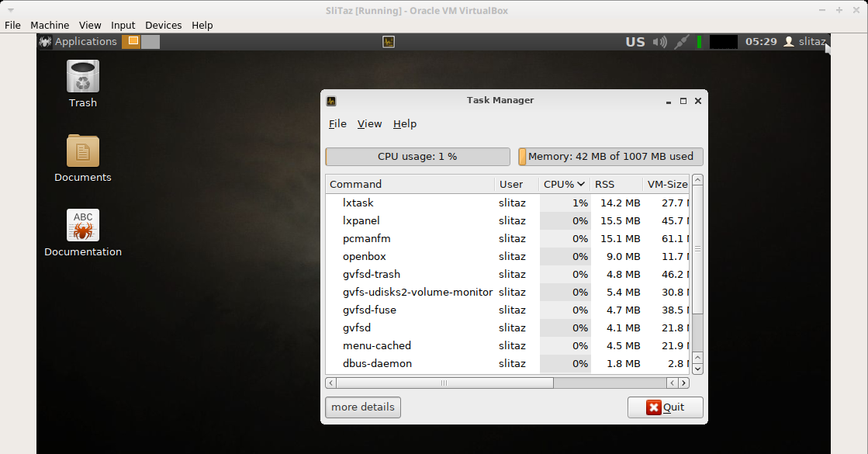Select the gvfsd-trash process row
The image size is (868, 454).
[507, 274]
